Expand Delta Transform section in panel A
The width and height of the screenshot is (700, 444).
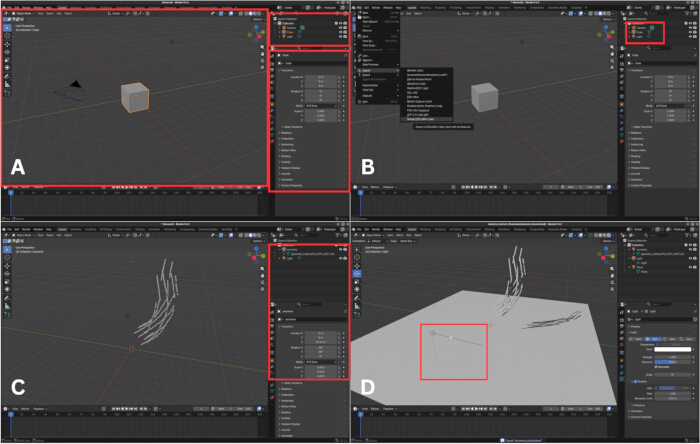coord(292,127)
